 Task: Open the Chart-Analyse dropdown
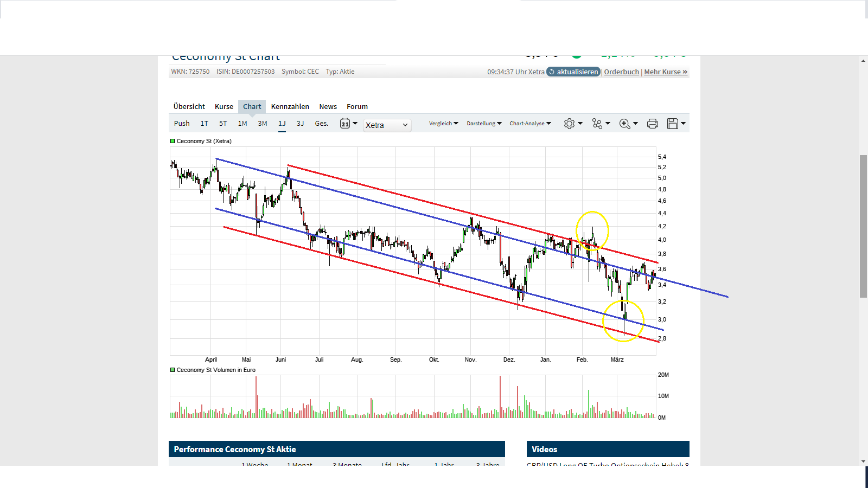529,123
